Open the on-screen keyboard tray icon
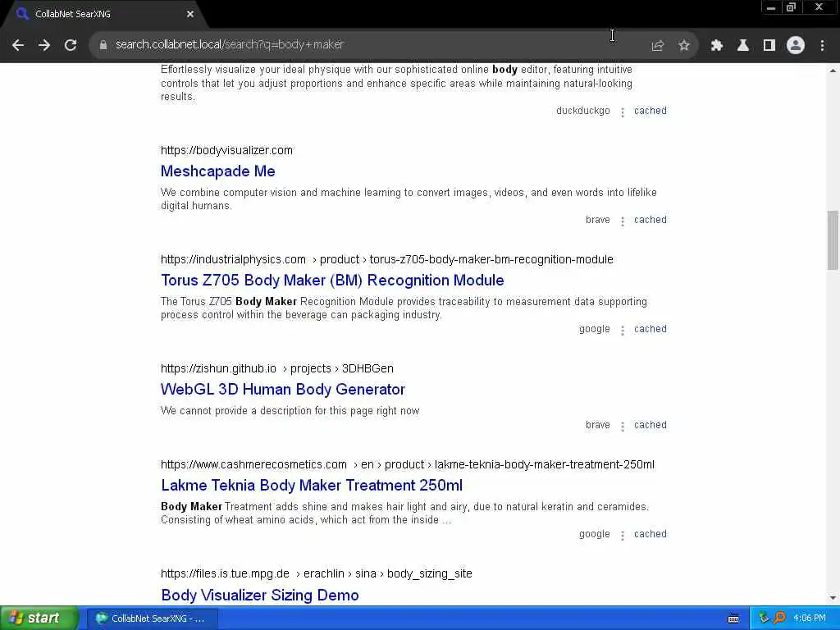The width and height of the screenshot is (840, 630). (733, 619)
